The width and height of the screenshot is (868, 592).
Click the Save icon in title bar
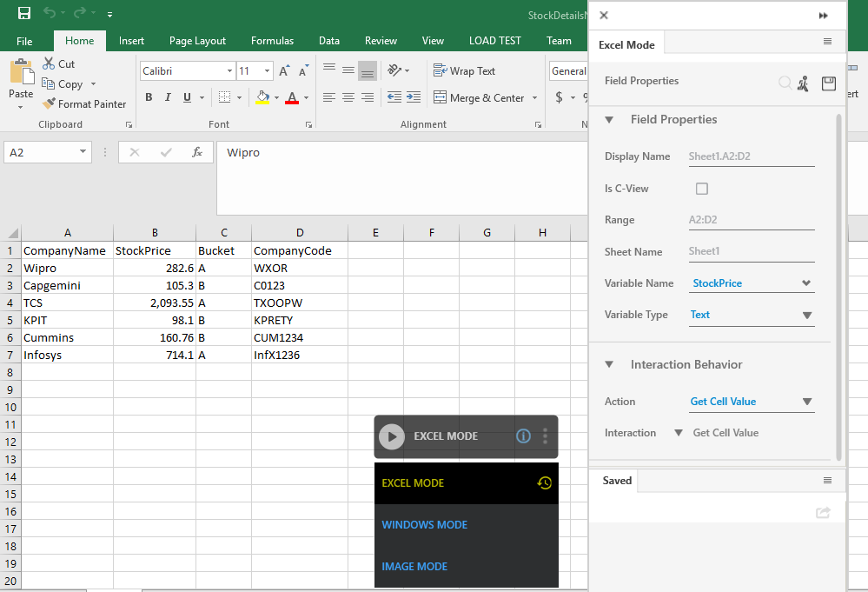point(24,14)
